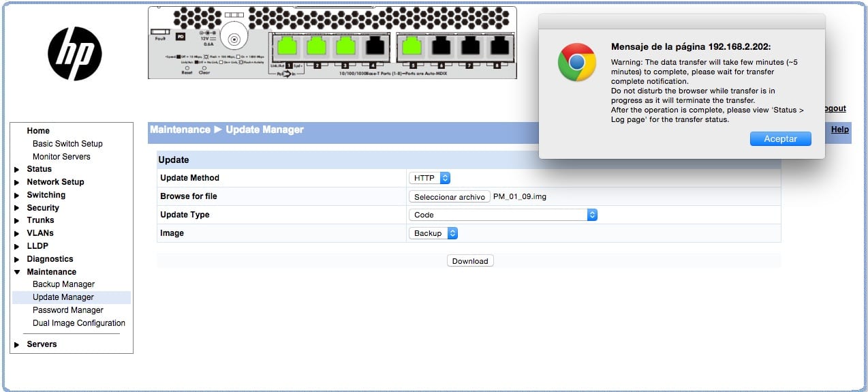Click port 6 on the switch image
Image resolution: width=868 pixels, height=392 pixels.
[x=441, y=46]
